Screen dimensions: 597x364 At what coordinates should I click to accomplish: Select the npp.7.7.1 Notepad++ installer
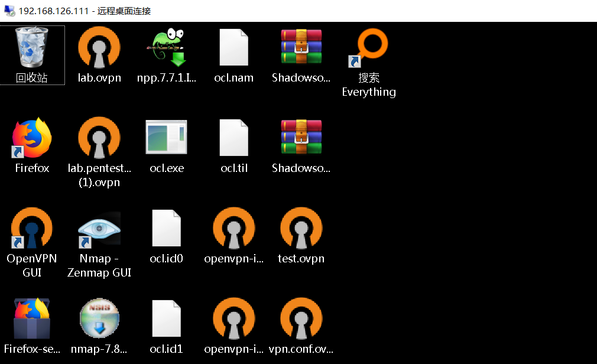(x=166, y=48)
